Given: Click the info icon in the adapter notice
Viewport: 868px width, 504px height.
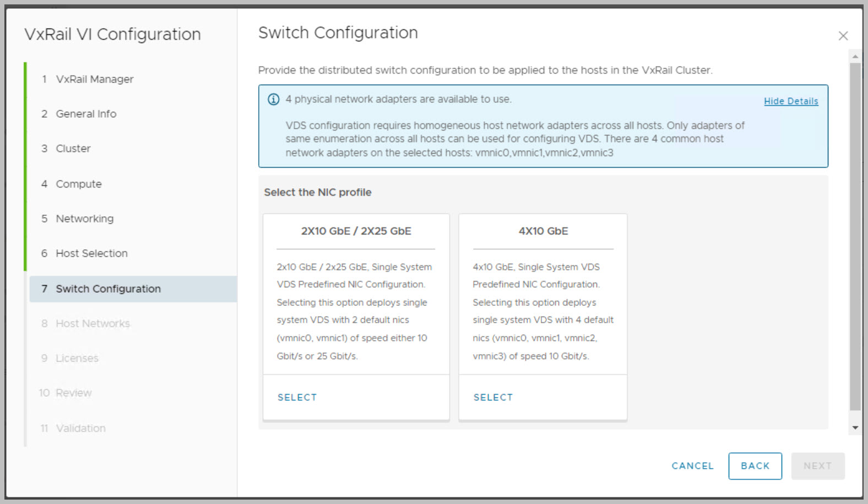Looking at the screenshot, I should 273,100.
